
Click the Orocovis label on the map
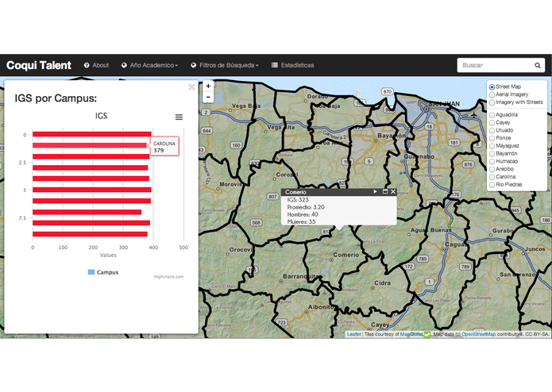241,250
